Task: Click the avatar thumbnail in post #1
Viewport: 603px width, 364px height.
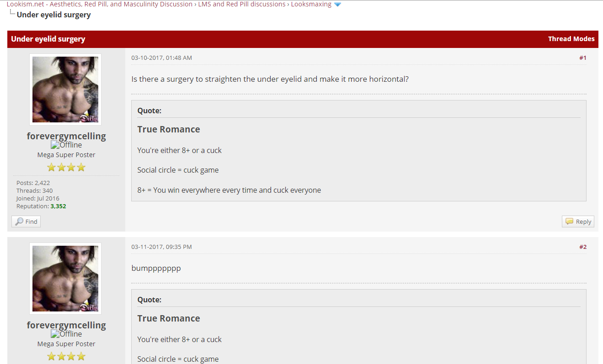Action: pos(65,90)
